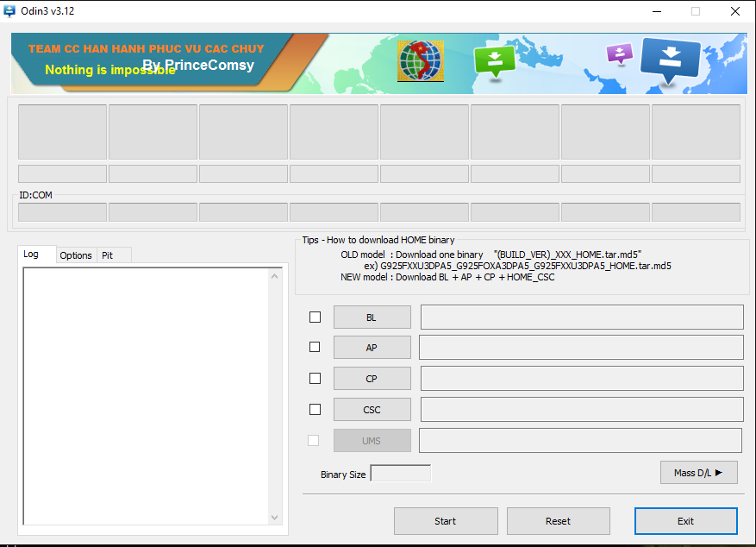Click the BL file path field
The width and height of the screenshot is (756, 547).
click(x=582, y=317)
